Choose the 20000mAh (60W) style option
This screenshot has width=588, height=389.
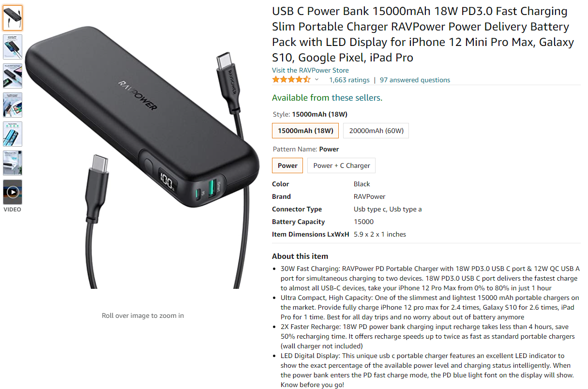[376, 131]
